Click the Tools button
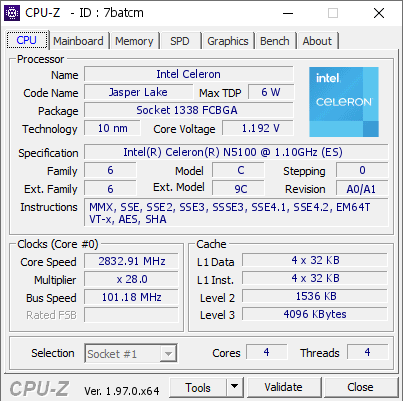Viewport: 403px width, 401px height. click(x=198, y=387)
